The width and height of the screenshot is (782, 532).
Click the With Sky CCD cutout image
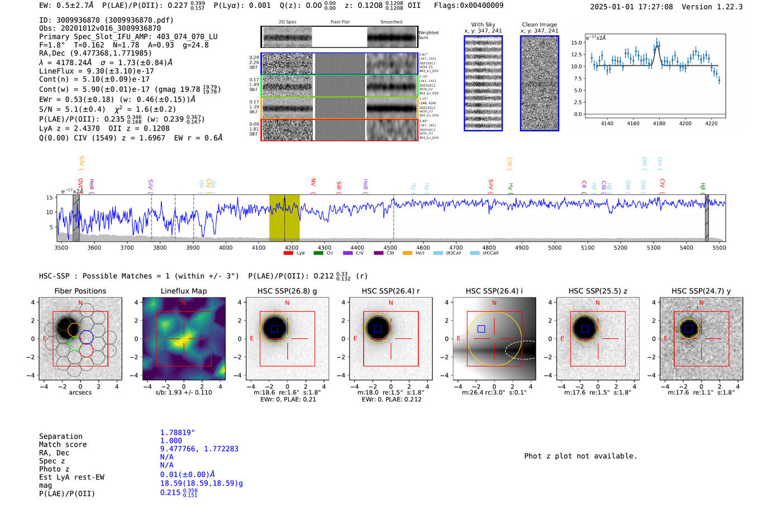(x=483, y=83)
